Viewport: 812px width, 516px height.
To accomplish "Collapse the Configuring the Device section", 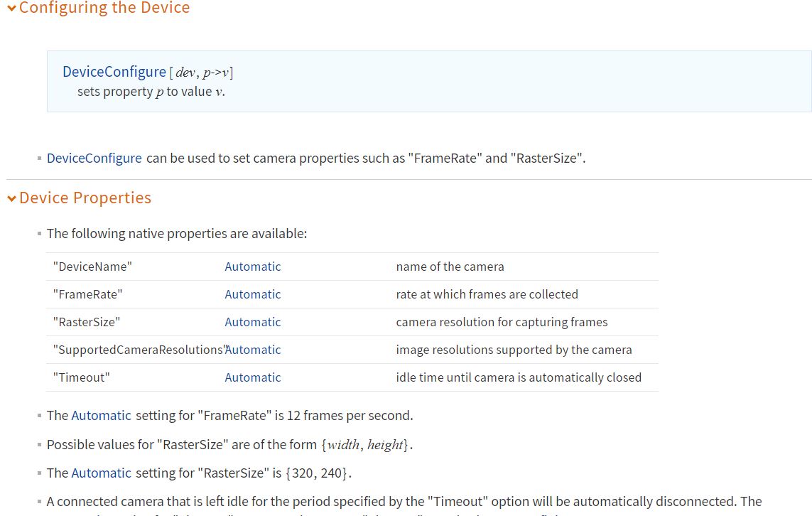I will coord(11,9).
